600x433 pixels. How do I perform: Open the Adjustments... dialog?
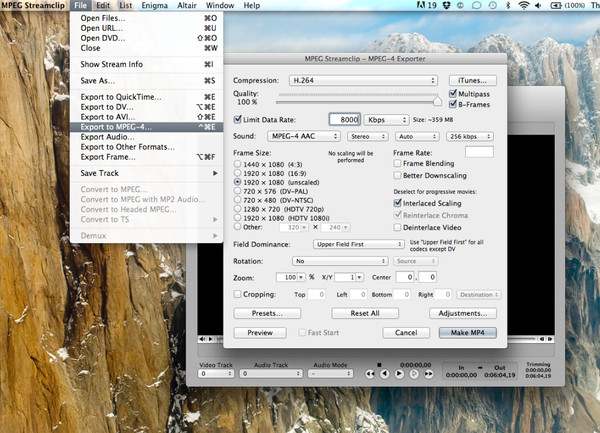click(463, 313)
